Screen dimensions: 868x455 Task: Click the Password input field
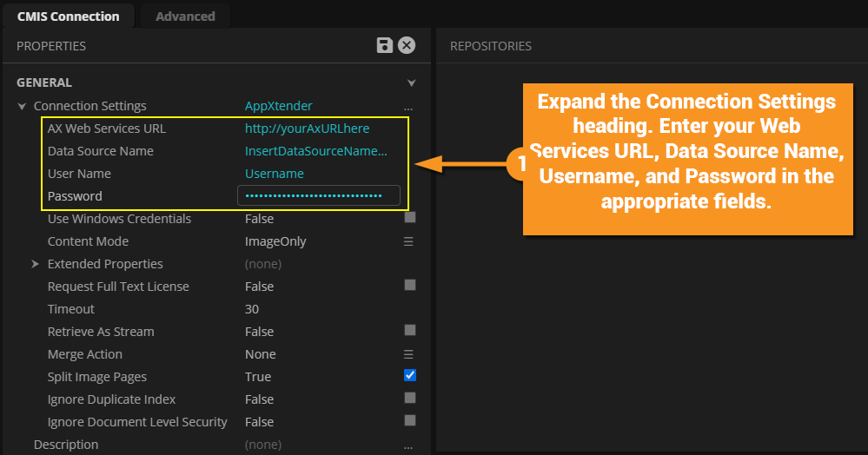click(318, 196)
